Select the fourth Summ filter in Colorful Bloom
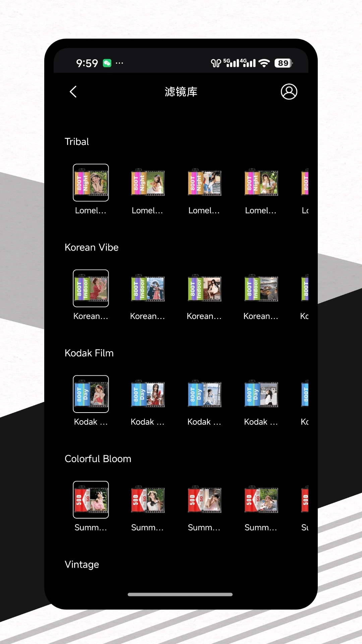This screenshot has width=362, height=644. [x=261, y=500]
